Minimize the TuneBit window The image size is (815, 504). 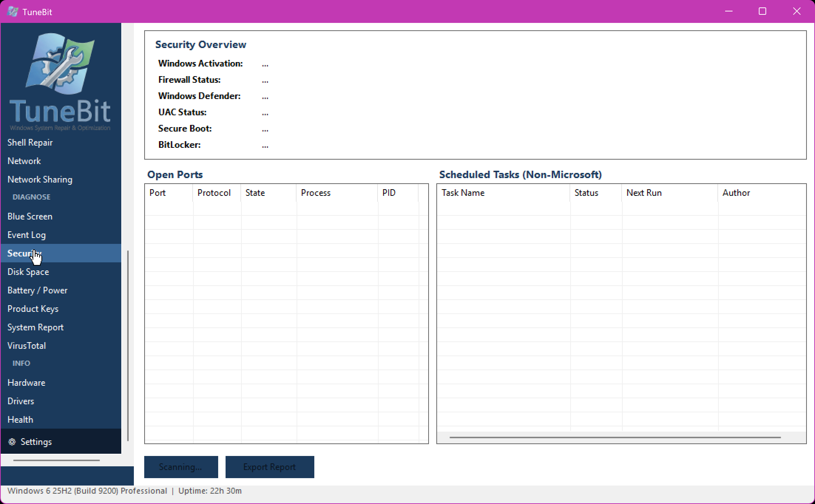[729, 11]
